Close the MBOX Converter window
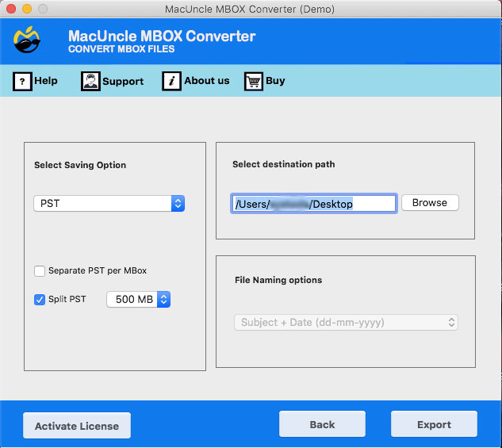This screenshot has height=448, width=502. click(11, 9)
